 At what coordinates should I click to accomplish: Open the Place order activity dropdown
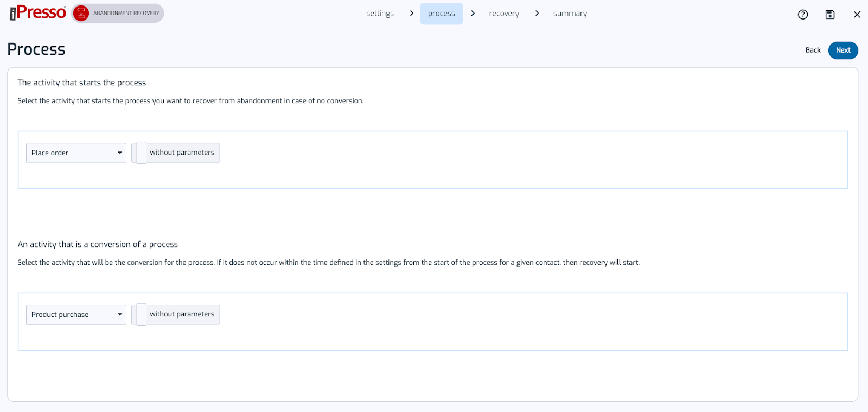(76, 153)
